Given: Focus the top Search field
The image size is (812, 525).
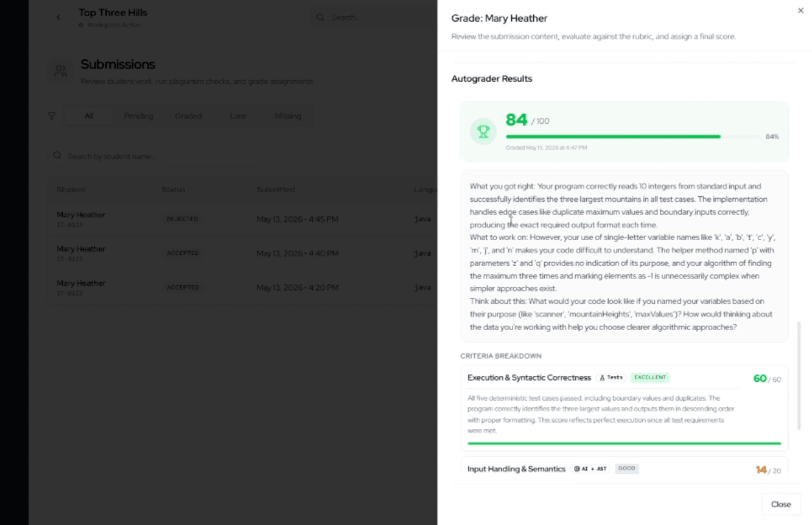Looking at the screenshot, I should [373, 17].
